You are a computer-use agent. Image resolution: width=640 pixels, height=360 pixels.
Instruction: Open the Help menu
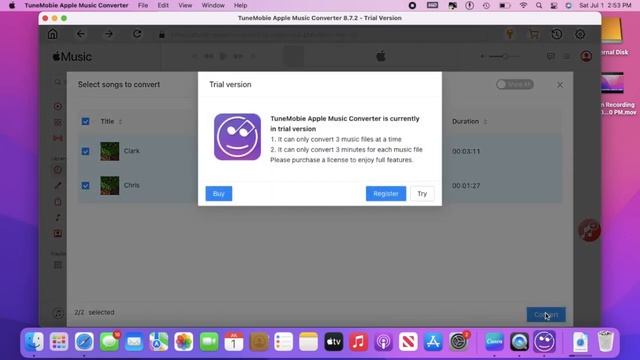pos(240,5)
